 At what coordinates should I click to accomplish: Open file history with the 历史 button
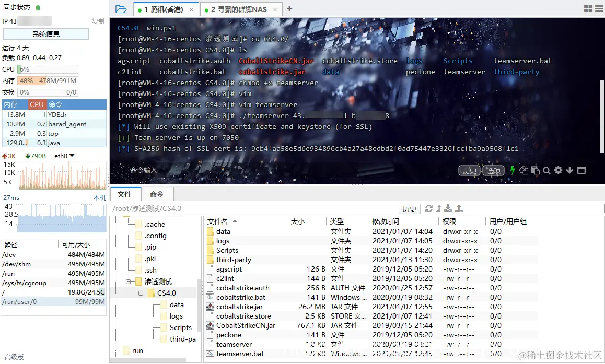click(x=409, y=208)
